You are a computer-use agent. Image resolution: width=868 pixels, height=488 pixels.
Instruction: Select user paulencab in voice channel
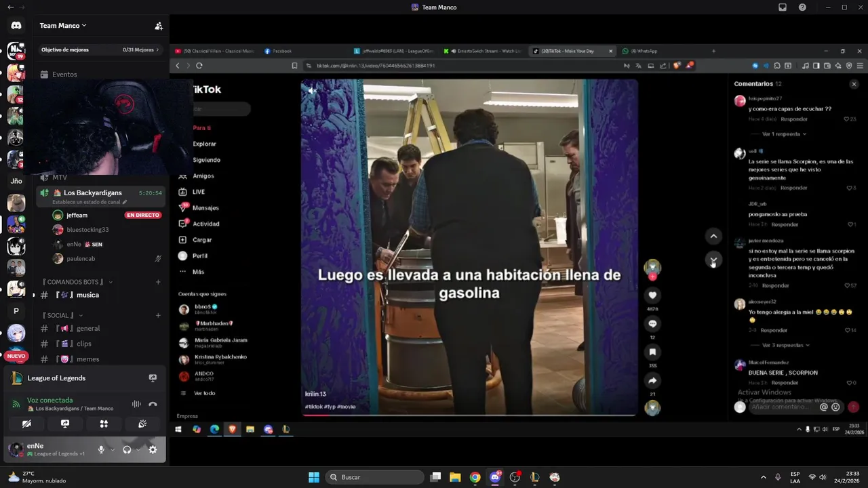81,259
